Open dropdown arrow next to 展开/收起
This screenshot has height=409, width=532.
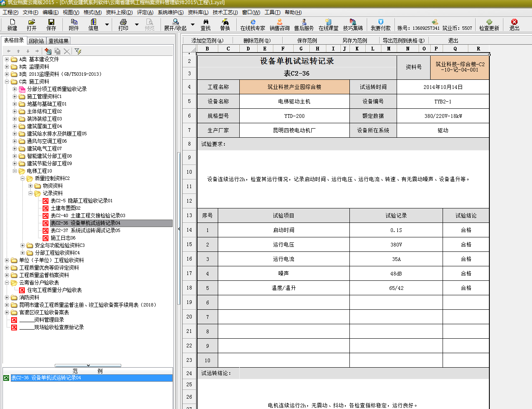click(x=193, y=25)
